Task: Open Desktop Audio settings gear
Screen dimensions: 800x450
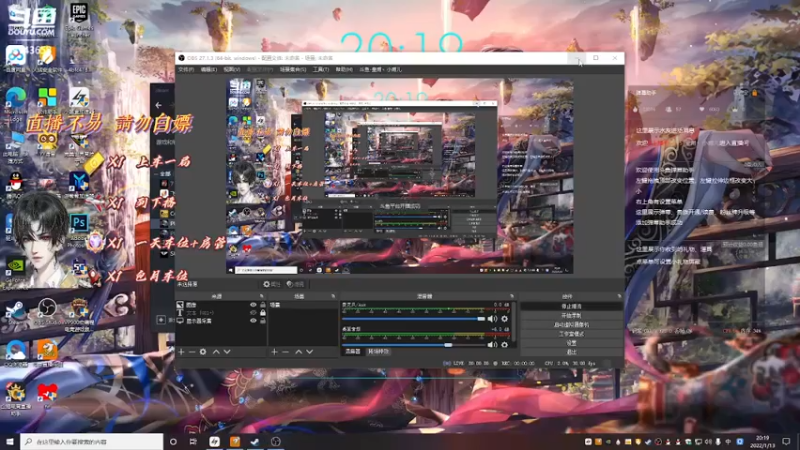Action: 505,345
